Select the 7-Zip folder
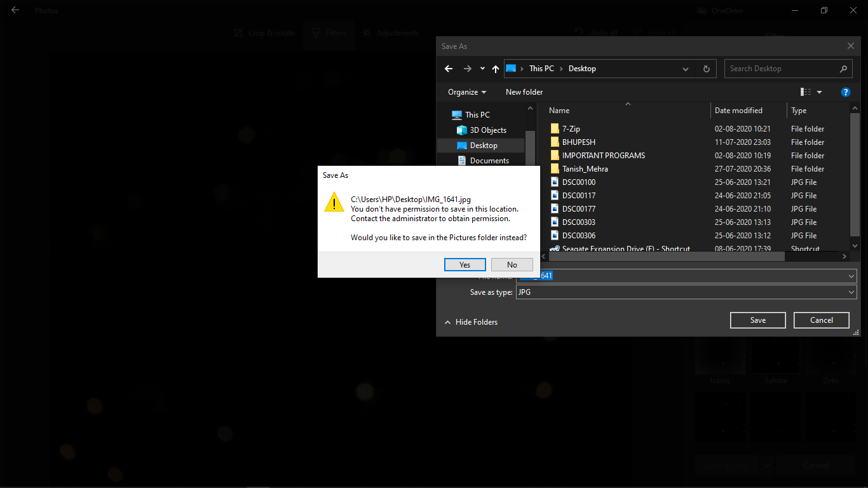The image size is (868, 488). coord(571,129)
